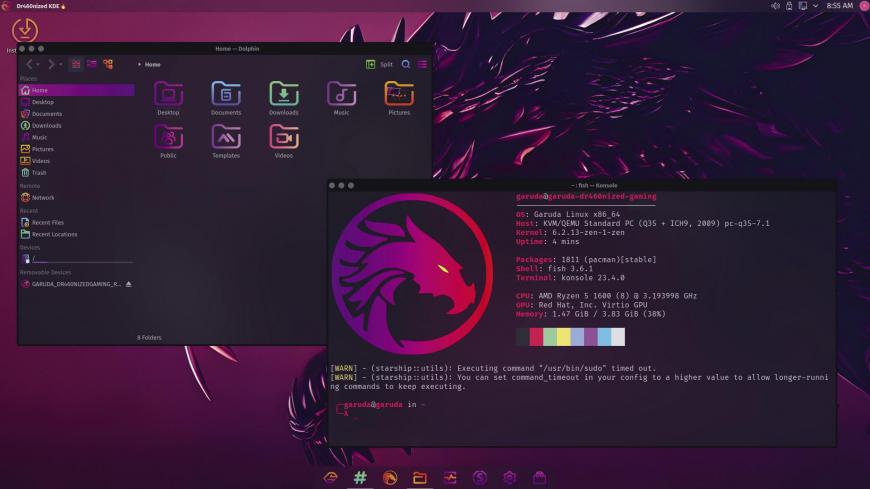Select the Videos folder icon
Screen dimensions: 870x489
click(x=284, y=142)
